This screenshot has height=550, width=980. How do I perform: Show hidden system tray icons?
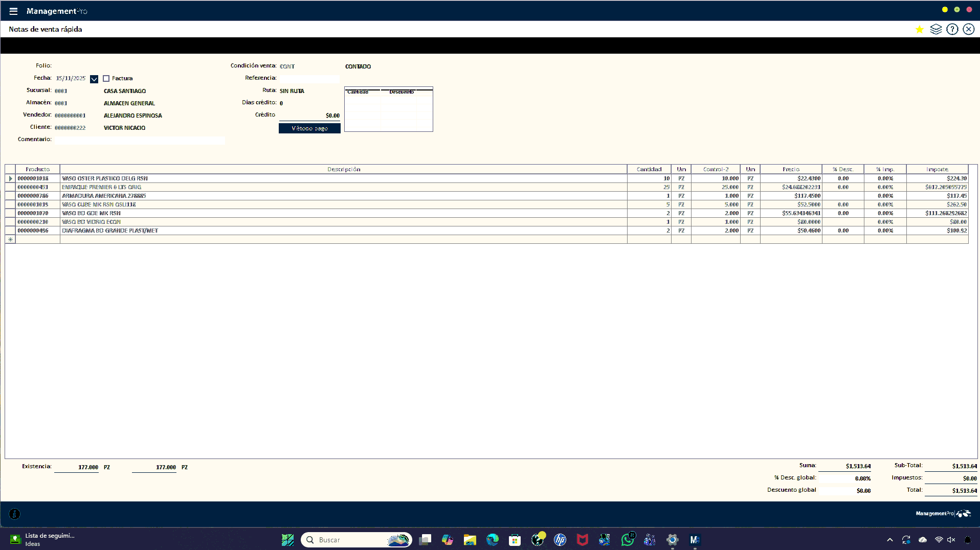(x=890, y=540)
